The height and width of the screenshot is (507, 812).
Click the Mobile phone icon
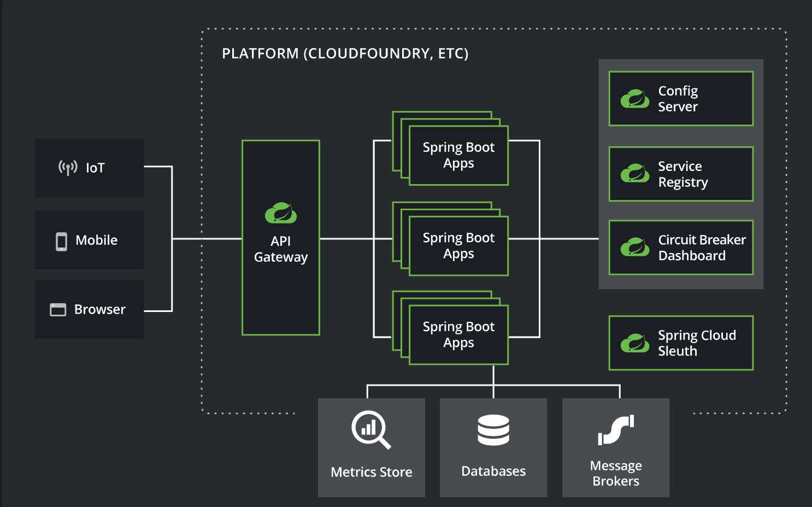(62, 241)
